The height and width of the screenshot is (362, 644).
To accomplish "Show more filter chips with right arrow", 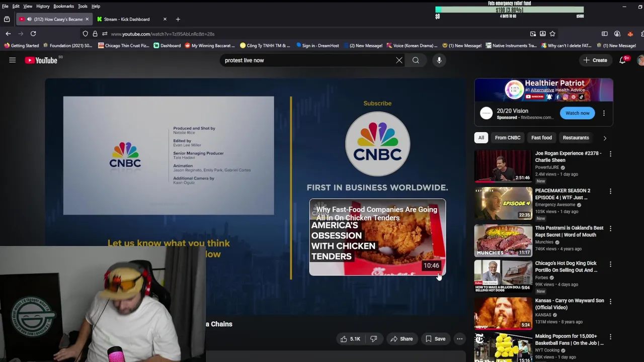I will click(x=605, y=138).
